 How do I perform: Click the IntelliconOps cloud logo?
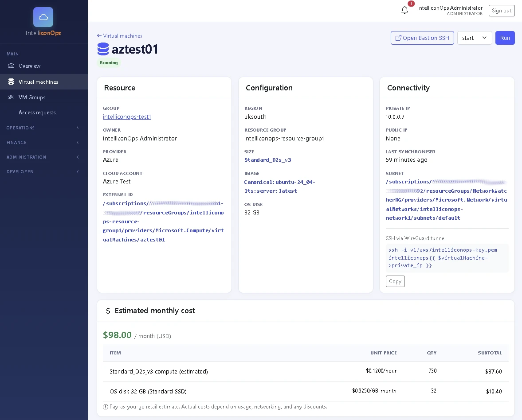43,17
